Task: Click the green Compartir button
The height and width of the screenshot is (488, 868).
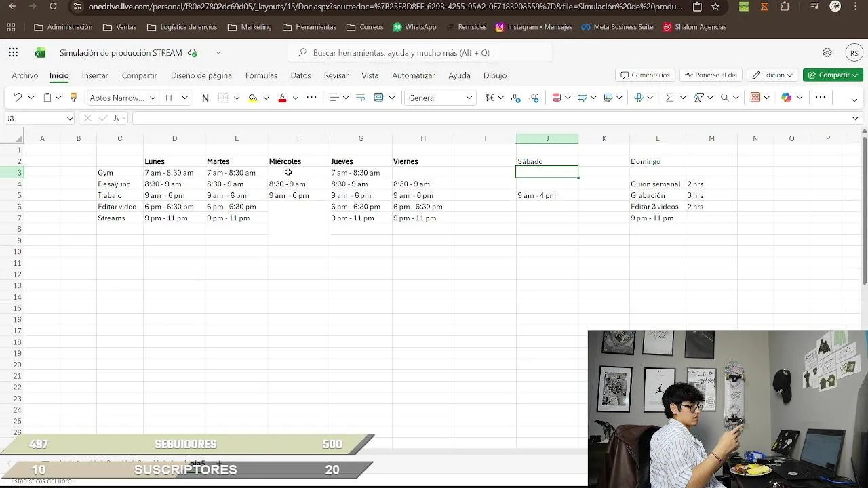Action: coord(833,75)
